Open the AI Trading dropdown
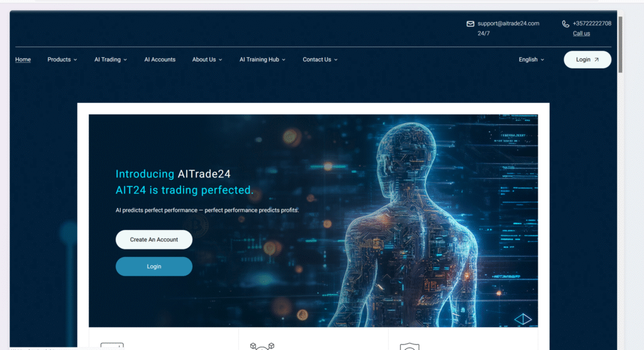The image size is (644, 350). point(111,60)
